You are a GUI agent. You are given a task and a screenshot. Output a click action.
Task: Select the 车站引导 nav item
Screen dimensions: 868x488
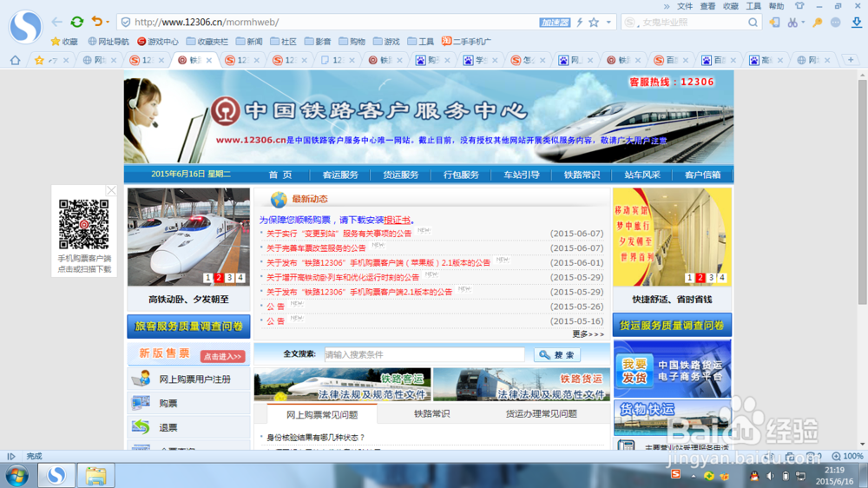click(522, 175)
